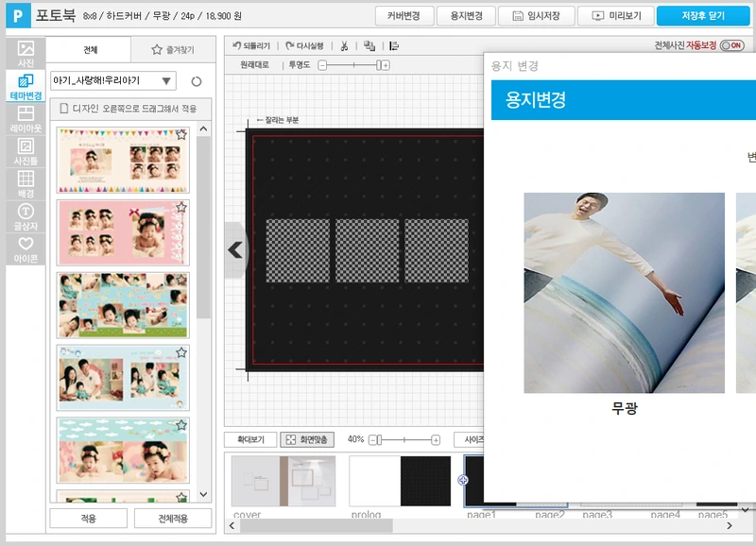Go to previous page with left arrow
This screenshot has height=546, width=756.
pyautogui.click(x=235, y=249)
